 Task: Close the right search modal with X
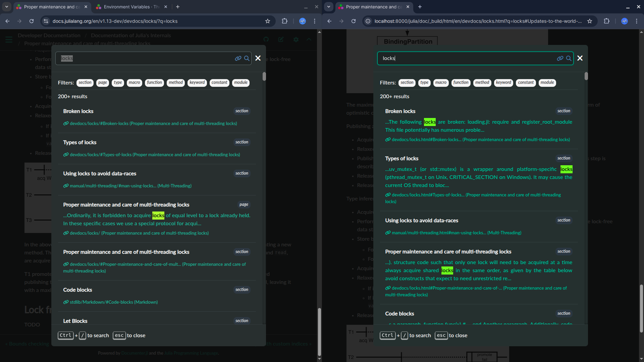(580, 58)
